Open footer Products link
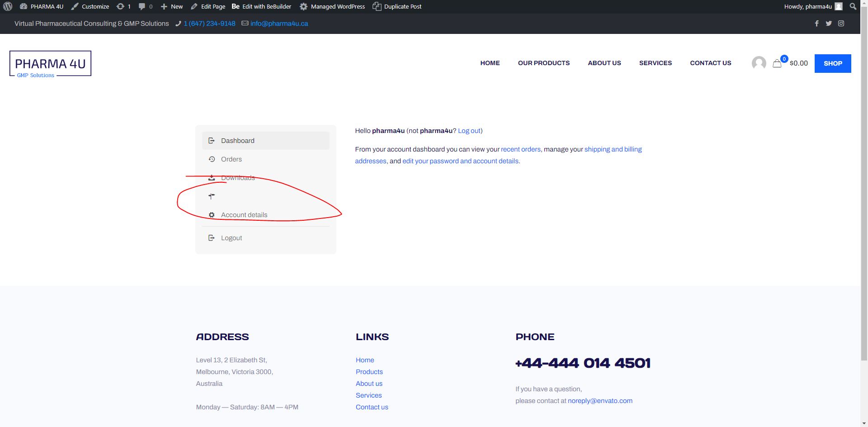This screenshot has width=868, height=427. click(x=369, y=372)
